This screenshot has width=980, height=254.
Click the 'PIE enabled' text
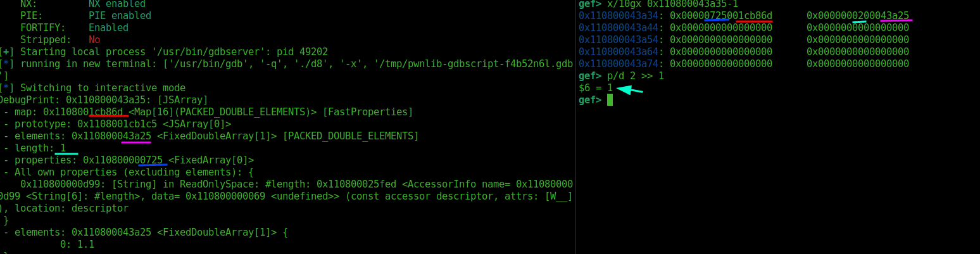tap(120, 16)
